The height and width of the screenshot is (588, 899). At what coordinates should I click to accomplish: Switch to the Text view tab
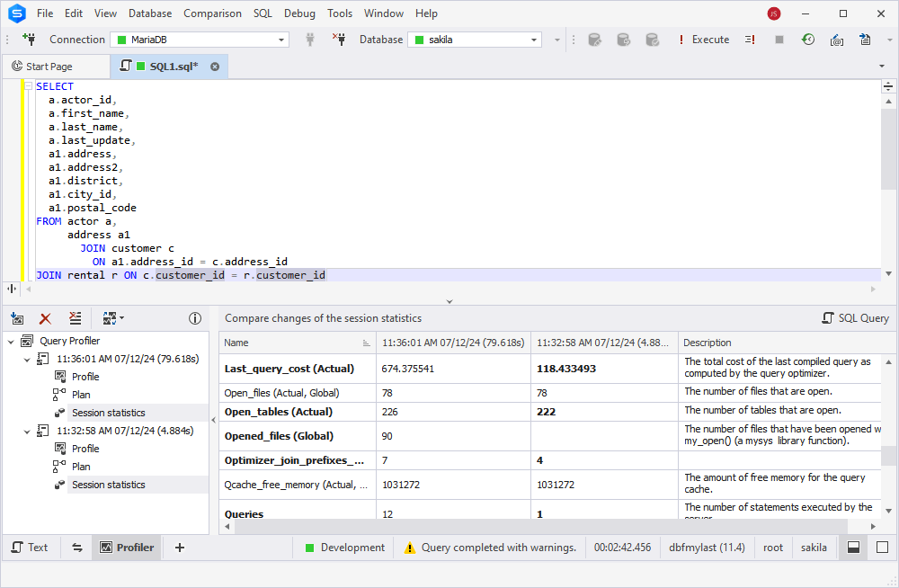(31, 547)
